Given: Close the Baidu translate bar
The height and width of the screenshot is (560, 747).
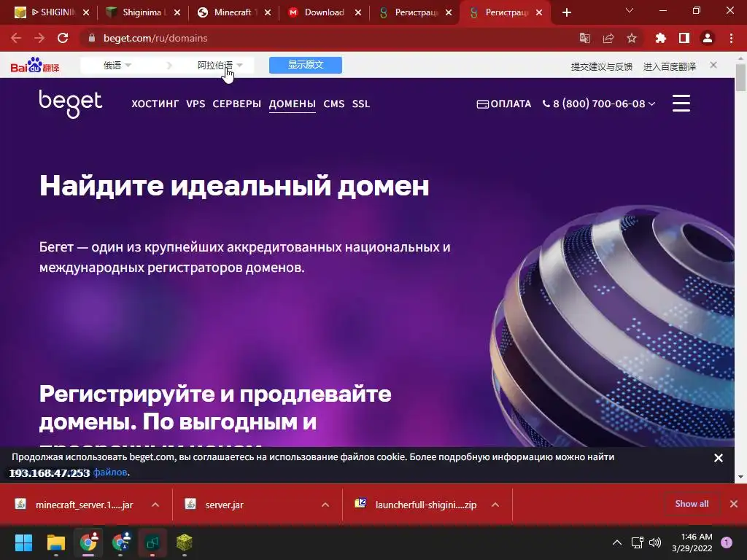Looking at the screenshot, I should coord(713,65).
